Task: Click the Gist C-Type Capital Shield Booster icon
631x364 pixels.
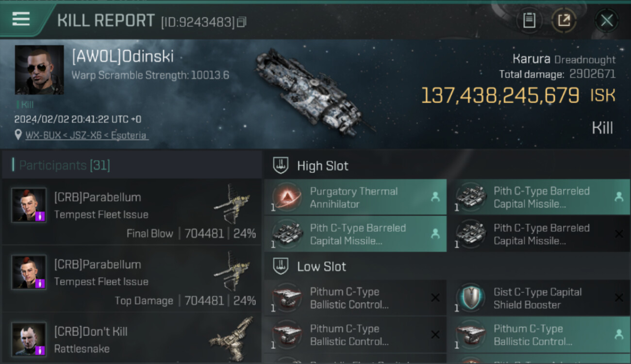Action: [470, 298]
